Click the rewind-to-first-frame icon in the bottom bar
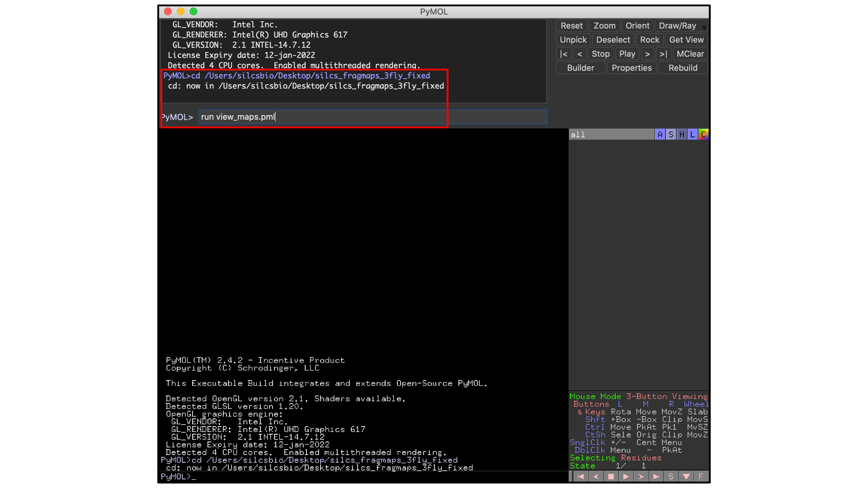 581,476
